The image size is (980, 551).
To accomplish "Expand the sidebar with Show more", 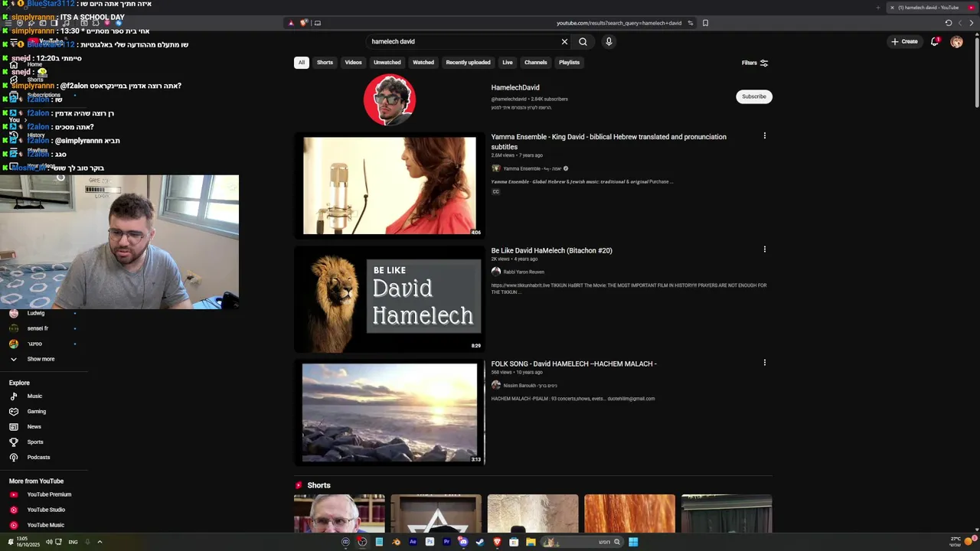I will (x=41, y=359).
